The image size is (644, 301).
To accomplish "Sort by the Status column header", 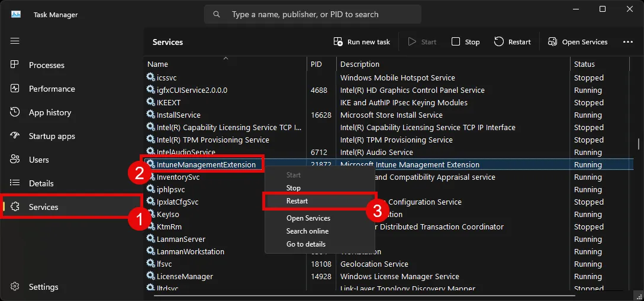I will coord(600,64).
